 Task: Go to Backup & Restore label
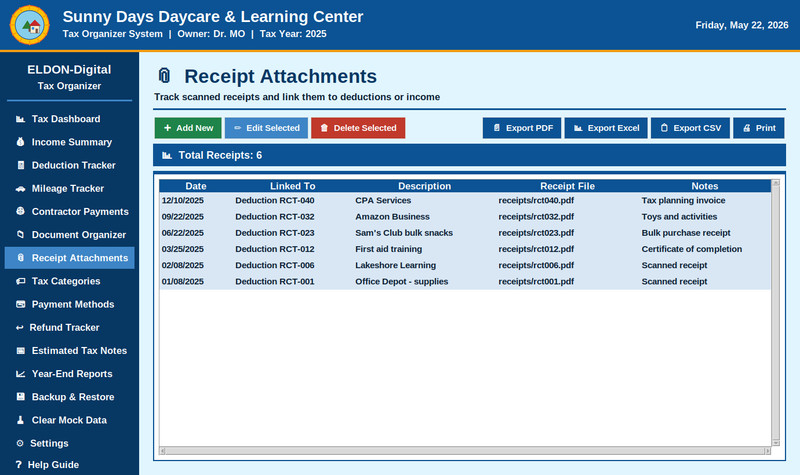(x=73, y=397)
